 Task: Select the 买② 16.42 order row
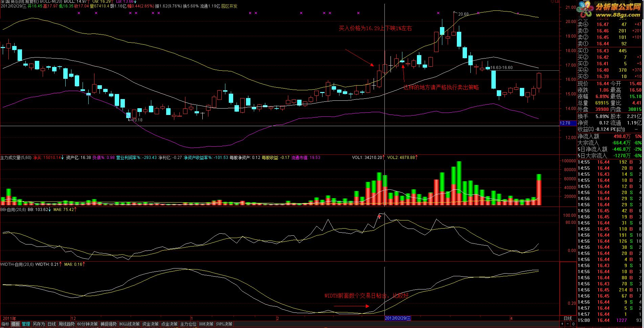609,57
